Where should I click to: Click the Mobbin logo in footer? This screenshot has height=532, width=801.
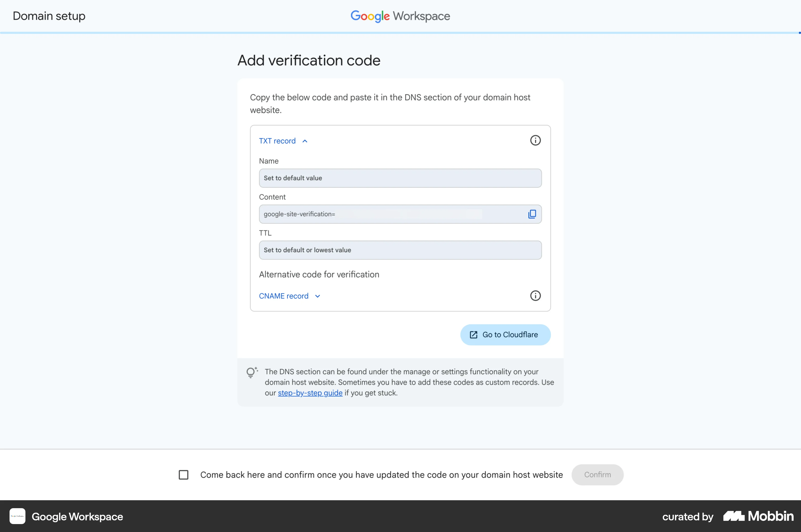tap(758, 516)
